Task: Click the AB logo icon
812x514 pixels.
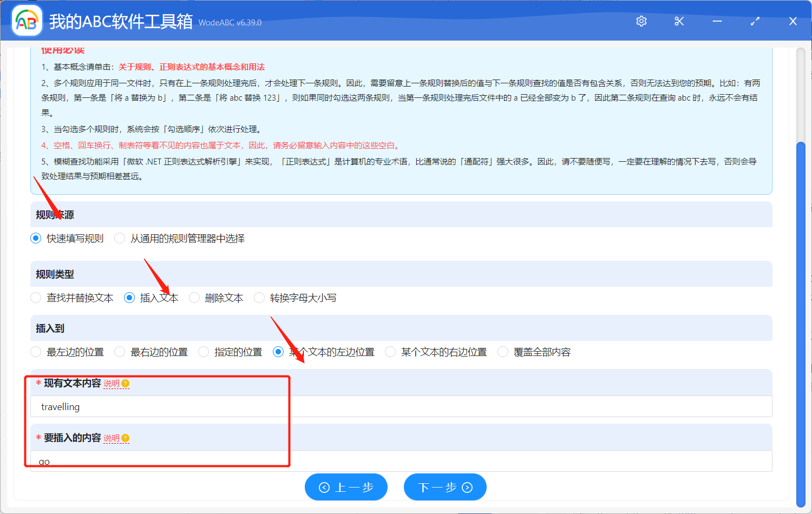Action: (x=27, y=21)
